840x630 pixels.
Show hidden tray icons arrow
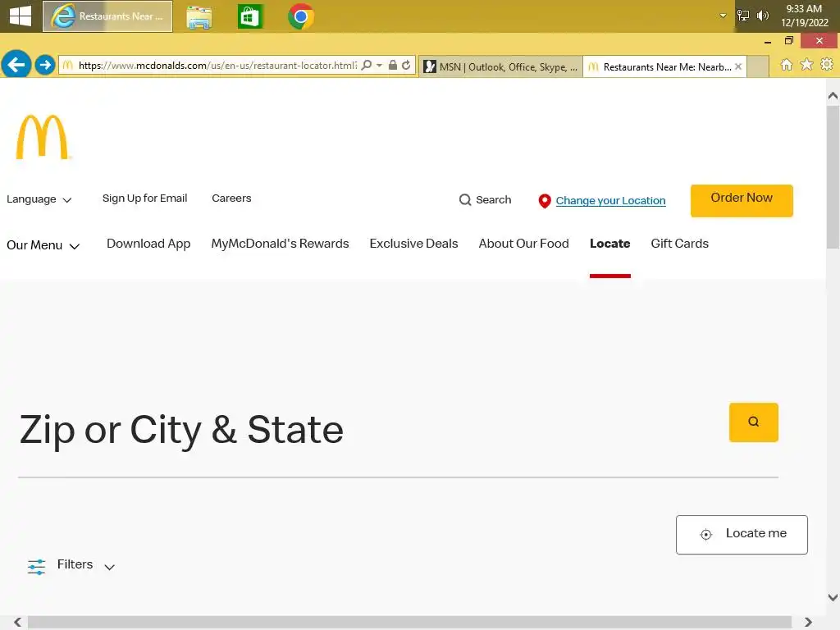[723, 16]
